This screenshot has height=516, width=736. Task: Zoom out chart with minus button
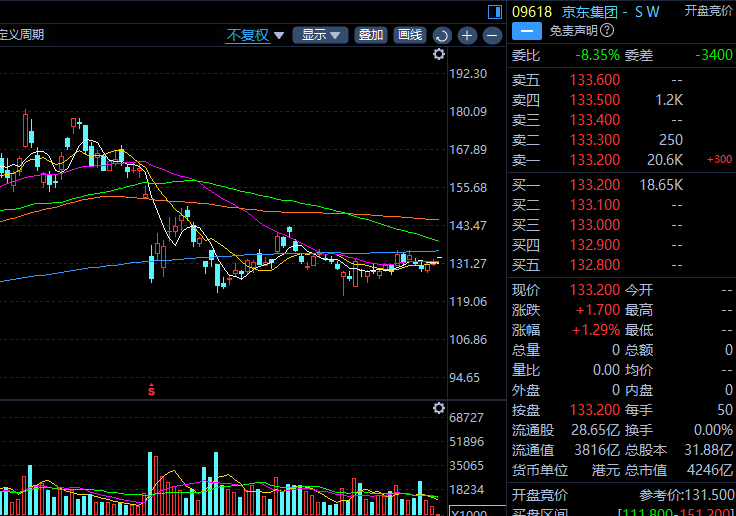[x=492, y=35]
